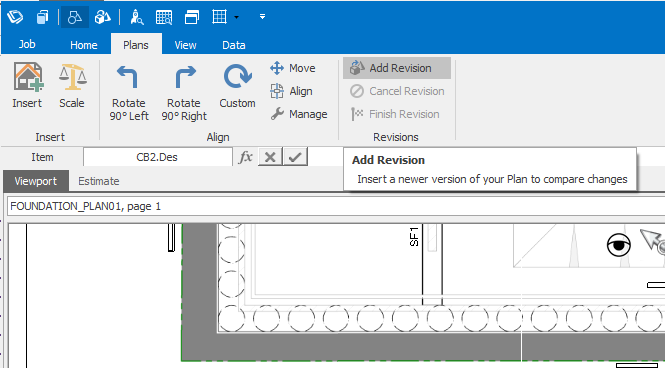The height and width of the screenshot is (368, 665).
Task: Click the Add Revision button
Action: tap(397, 68)
